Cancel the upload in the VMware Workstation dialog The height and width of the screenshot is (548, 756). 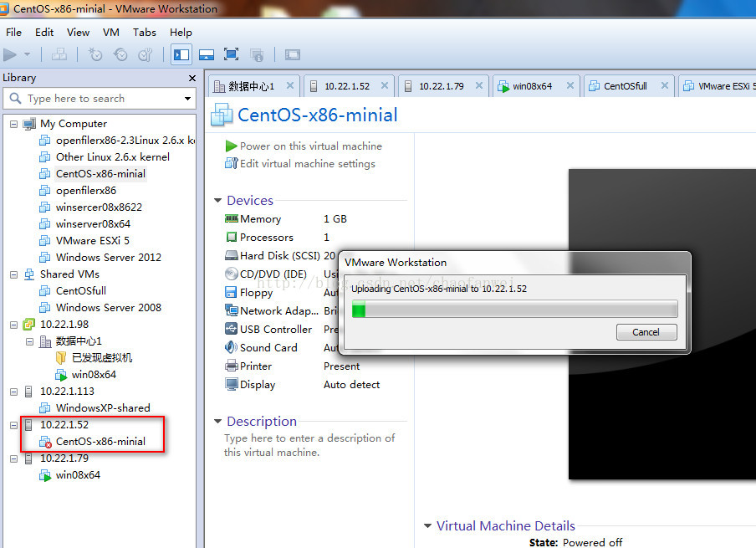point(646,332)
